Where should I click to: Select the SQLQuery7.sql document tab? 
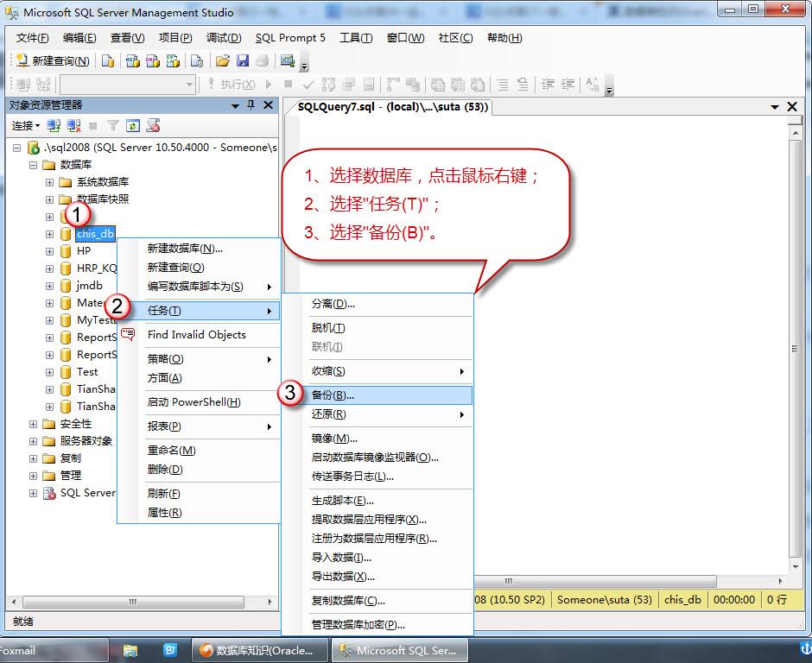point(392,107)
